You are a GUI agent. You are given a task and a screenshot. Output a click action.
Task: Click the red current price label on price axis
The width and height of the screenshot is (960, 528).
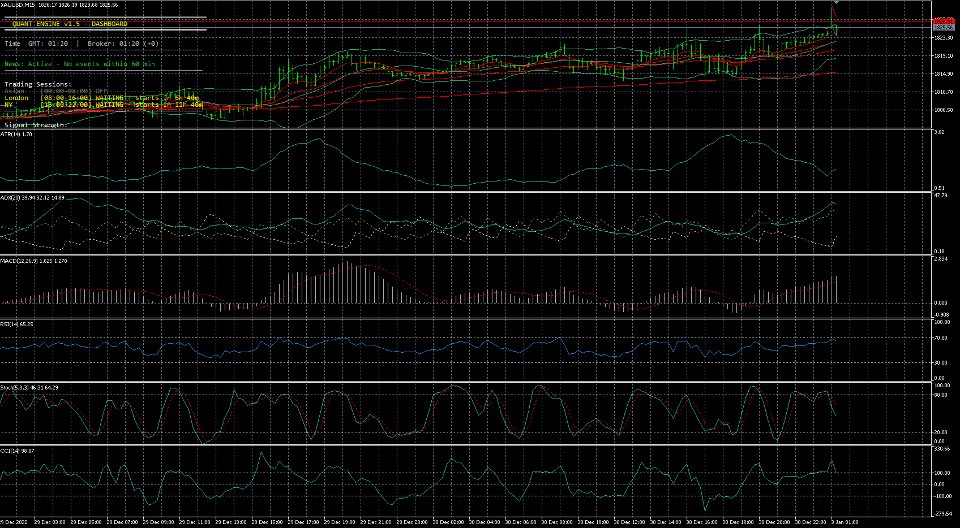(x=946, y=21)
